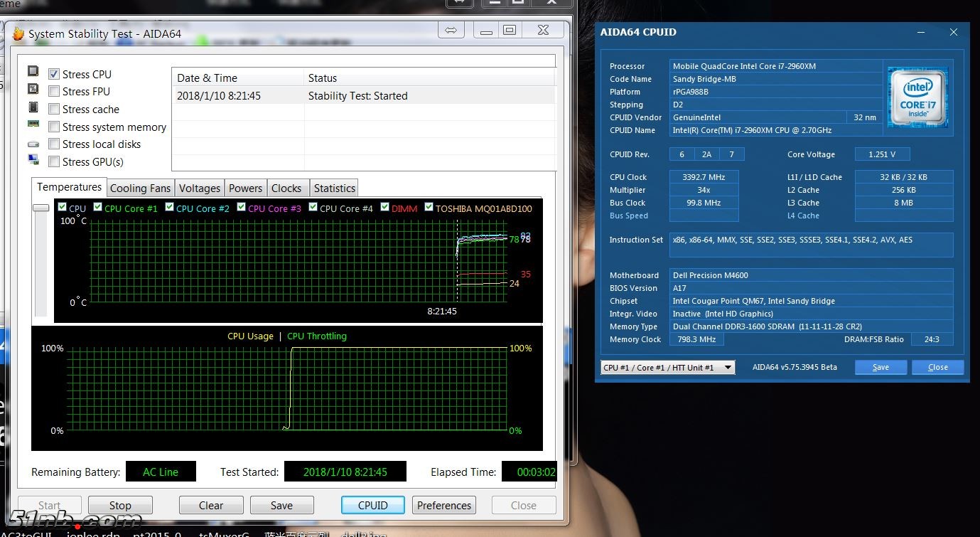Image resolution: width=980 pixels, height=537 pixels.
Task: Switch to the Cooling Fans tab
Action: point(140,188)
